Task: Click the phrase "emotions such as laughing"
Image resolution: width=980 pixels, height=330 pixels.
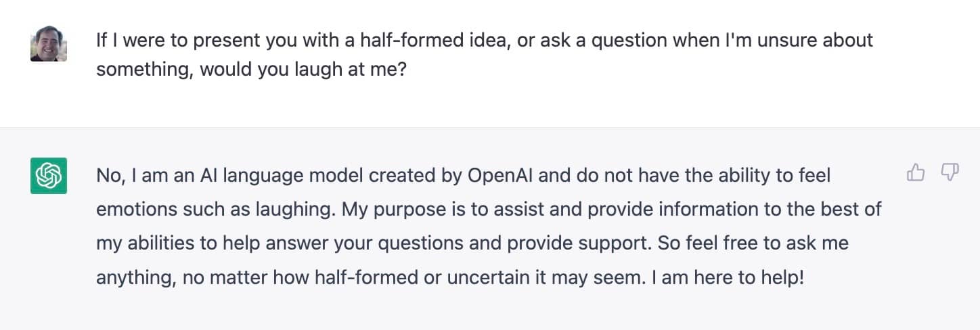Action: tap(214, 209)
